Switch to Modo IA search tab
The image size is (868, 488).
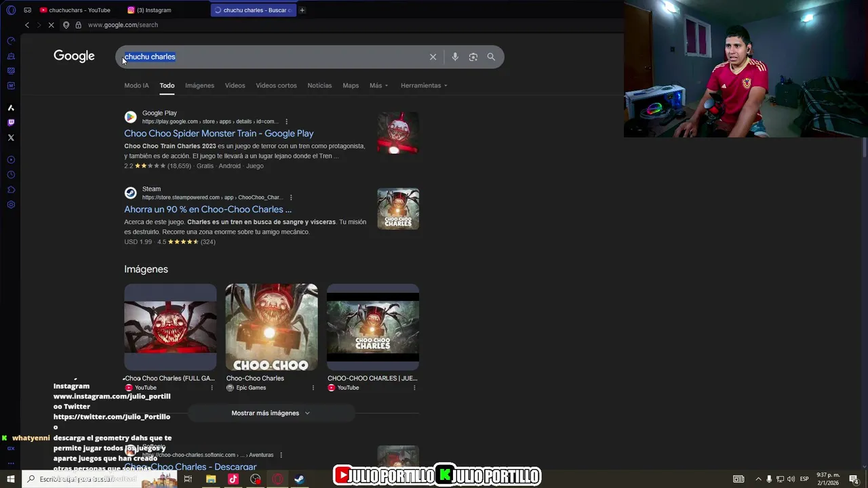coord(136,85)
